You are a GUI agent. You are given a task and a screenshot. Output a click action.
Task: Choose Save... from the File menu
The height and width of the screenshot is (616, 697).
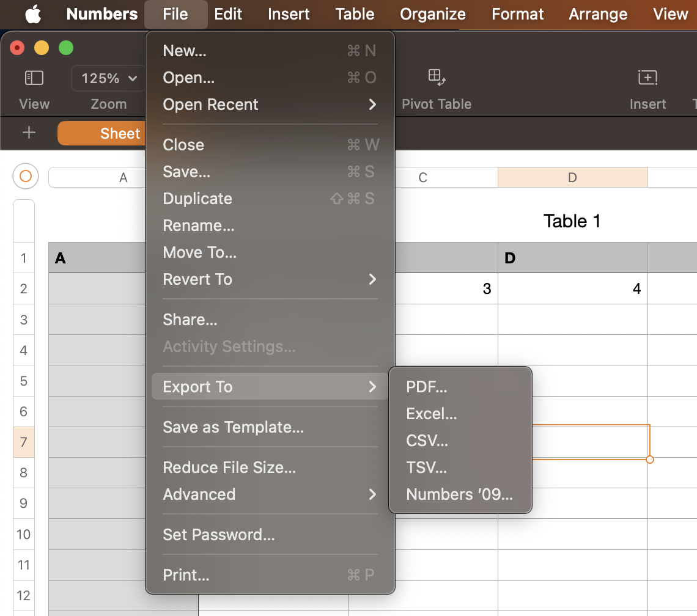pos(270,172)
